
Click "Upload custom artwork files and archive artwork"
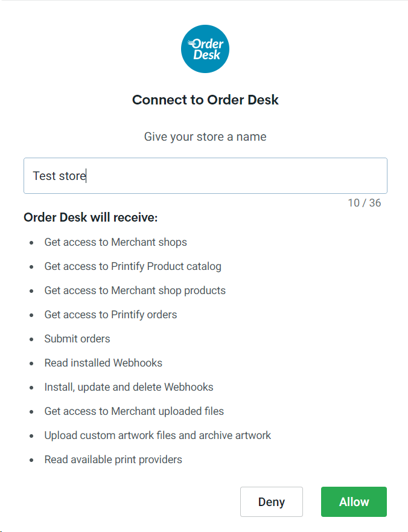pyautogui.click(x=158, y=435)
